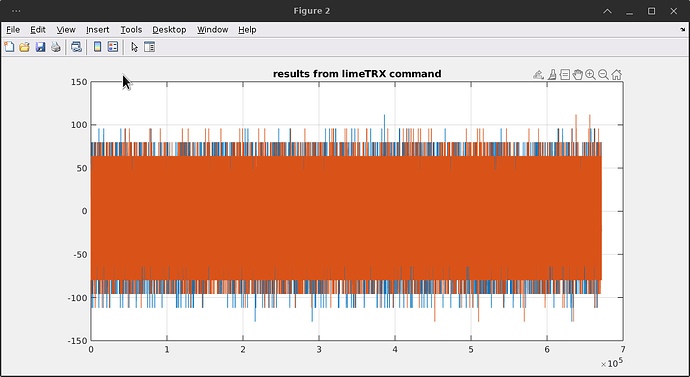Open the window options dots menu

(x=16, y=11)
